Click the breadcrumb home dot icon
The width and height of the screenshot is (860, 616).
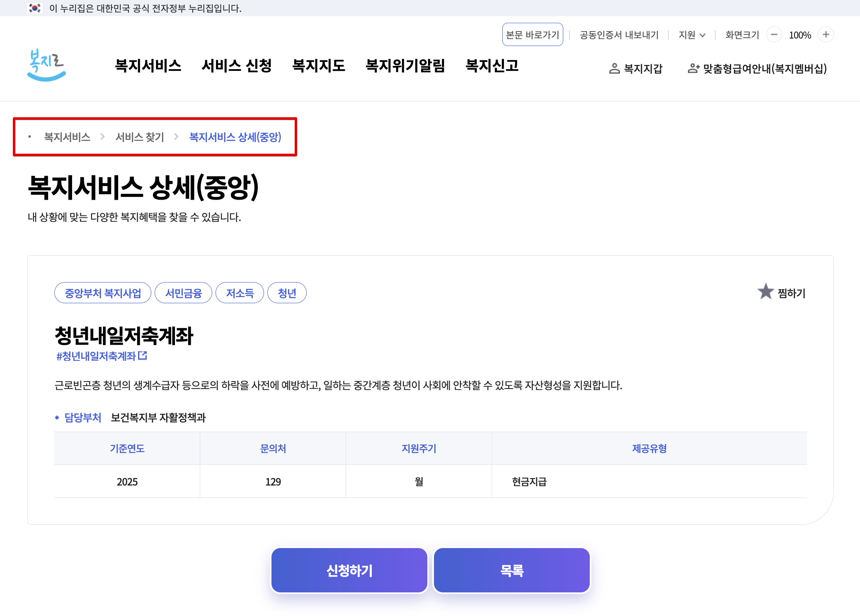point(30,137)
